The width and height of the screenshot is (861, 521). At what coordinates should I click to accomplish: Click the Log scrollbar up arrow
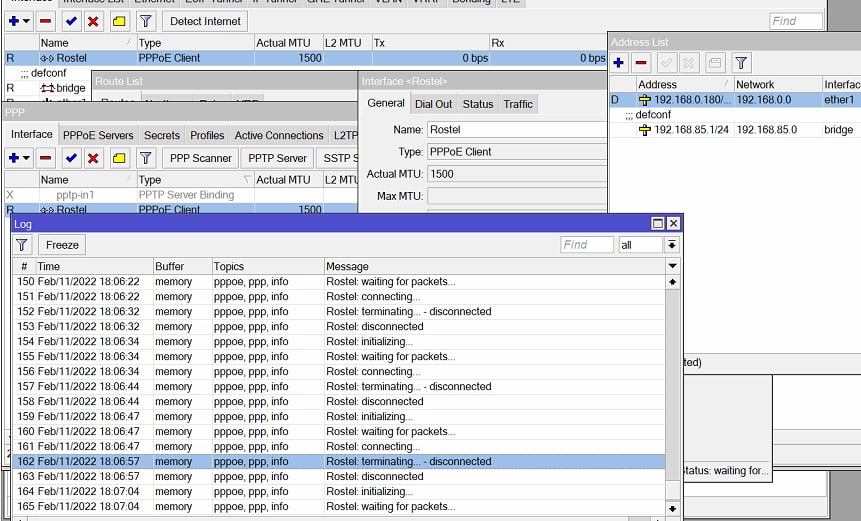(672, 282)
